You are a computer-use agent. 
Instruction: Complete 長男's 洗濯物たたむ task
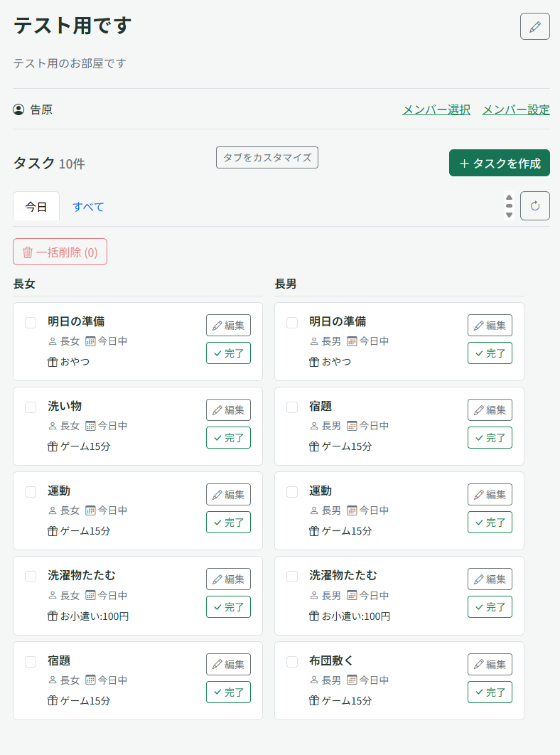click(490, 607)
